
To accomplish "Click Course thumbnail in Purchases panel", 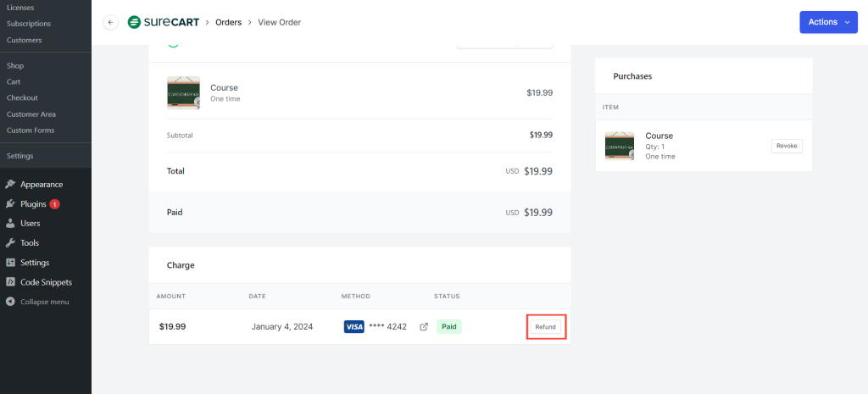I will (619, 146).
